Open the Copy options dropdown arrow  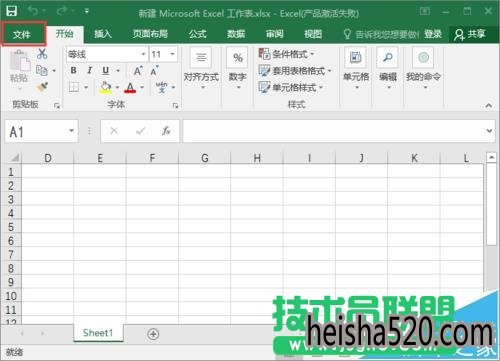pos(54,71)
